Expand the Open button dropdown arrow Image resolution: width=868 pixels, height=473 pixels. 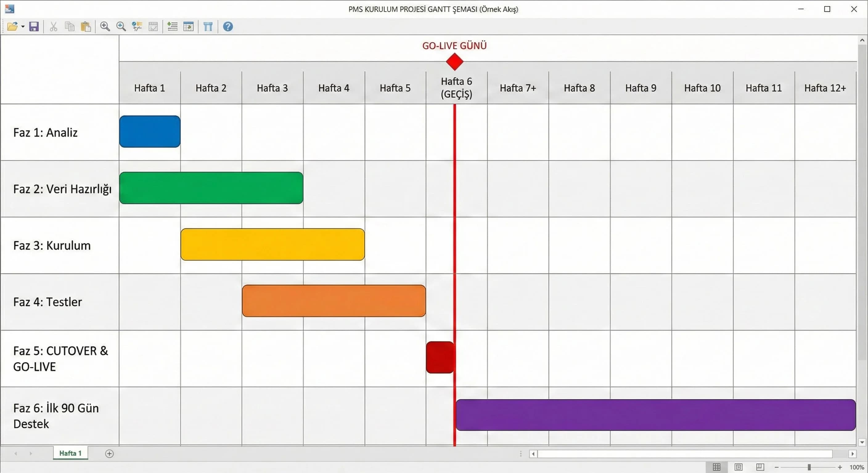23,26
